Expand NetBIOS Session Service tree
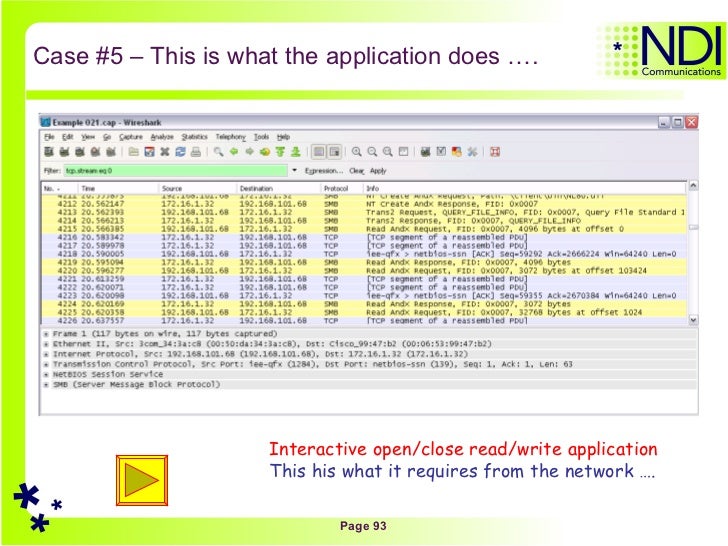The height and width of the screenshot is (546, 728). [x=46, y=375]
